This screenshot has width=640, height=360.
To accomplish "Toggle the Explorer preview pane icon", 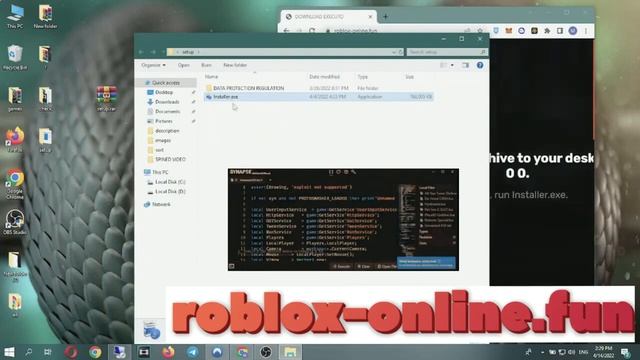I will click(x=465, y=65).
